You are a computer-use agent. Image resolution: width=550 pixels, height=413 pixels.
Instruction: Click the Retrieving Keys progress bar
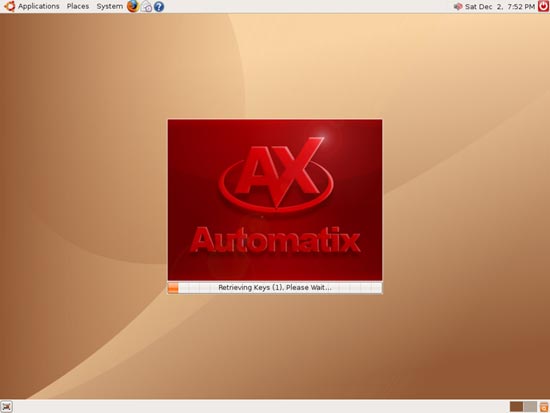(x=275, y=288)
